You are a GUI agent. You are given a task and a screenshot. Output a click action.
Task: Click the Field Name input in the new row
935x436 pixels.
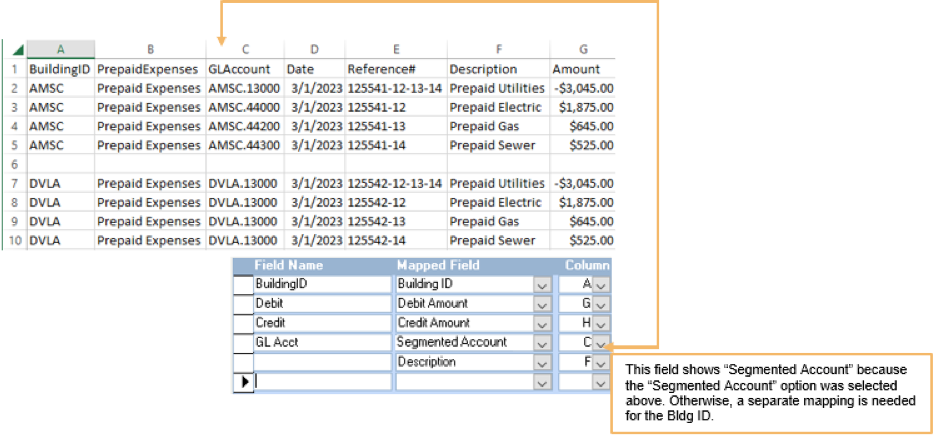pos(322,382)
